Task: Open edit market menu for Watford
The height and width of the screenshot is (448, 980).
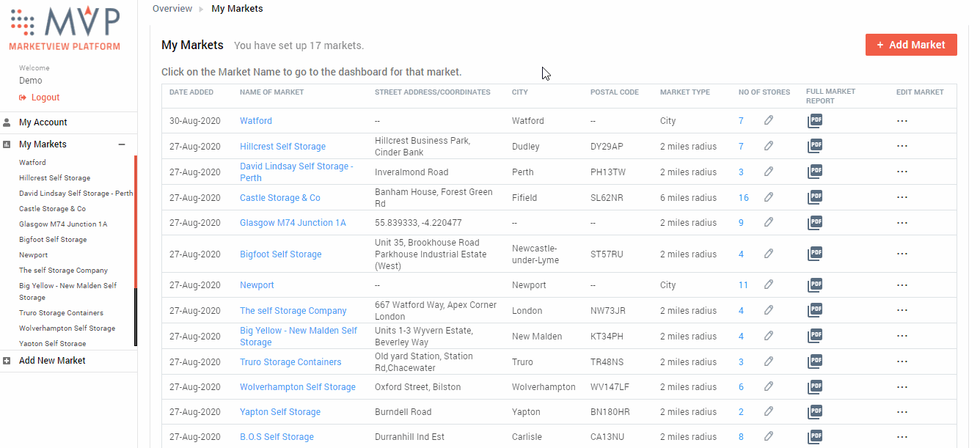Action: click(x=902, y=121)
